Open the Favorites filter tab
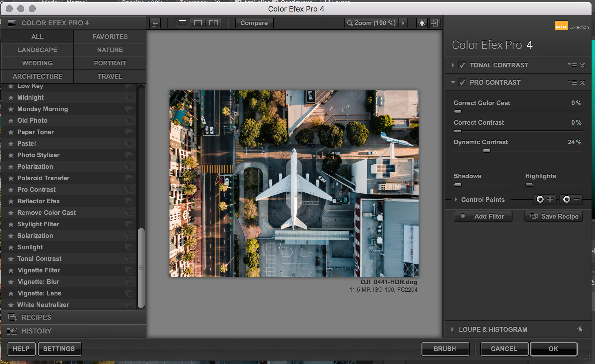The height and width of the screenshot is (364, 595). pos(110,37)
